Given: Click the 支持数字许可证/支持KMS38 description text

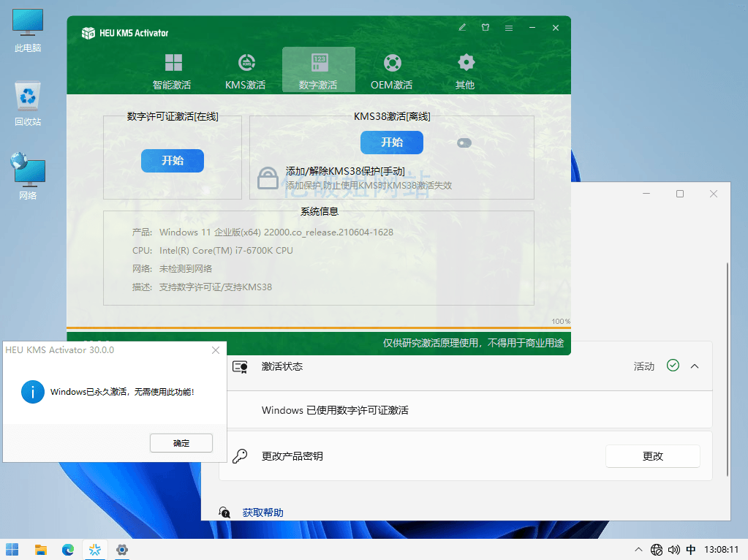Looking at the screenshot, I should [216, 287].
